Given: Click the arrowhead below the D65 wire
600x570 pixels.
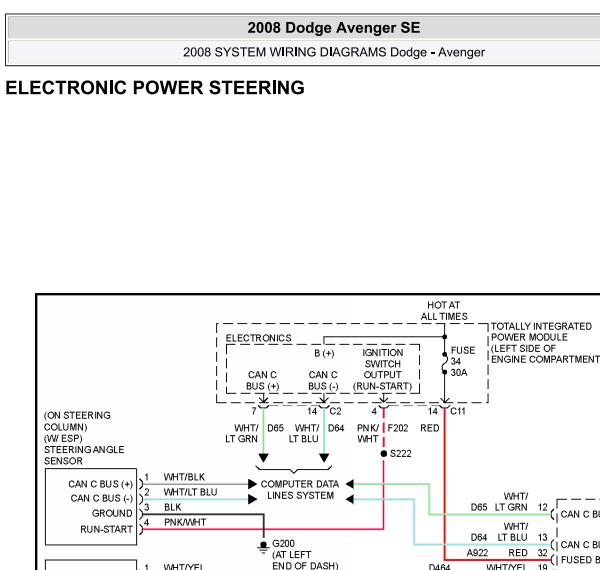Looking at the screenshot, I should [x=263, y=458].
